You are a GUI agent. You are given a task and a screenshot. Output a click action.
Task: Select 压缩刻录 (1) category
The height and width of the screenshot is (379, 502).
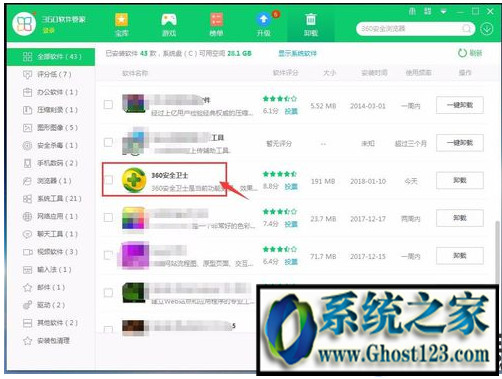tap(51, 110)
